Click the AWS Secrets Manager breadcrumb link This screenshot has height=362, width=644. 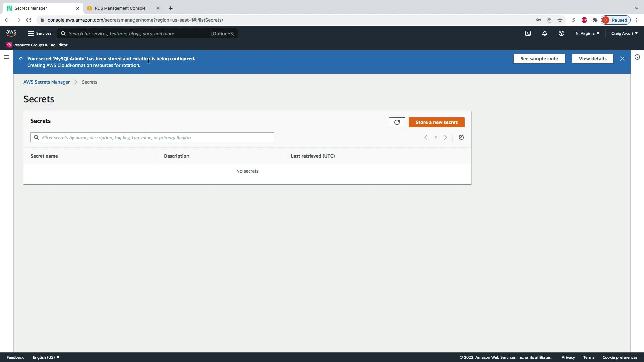[47, 82]
